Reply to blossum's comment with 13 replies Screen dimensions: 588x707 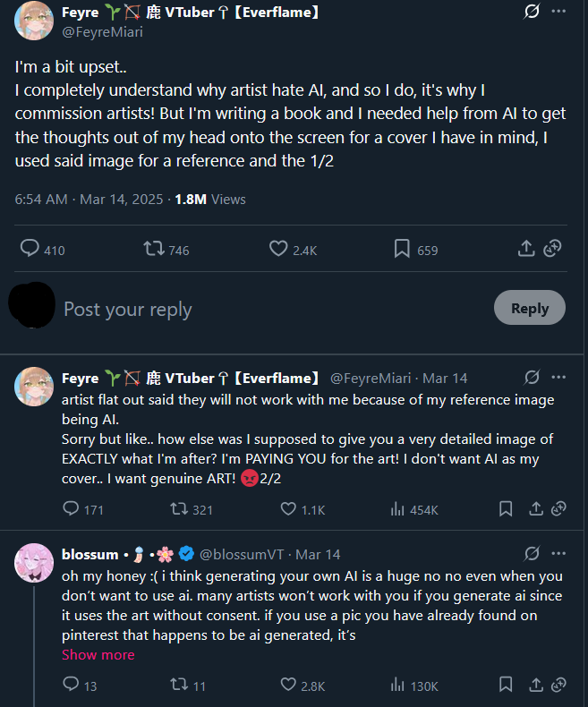point(71,685)
